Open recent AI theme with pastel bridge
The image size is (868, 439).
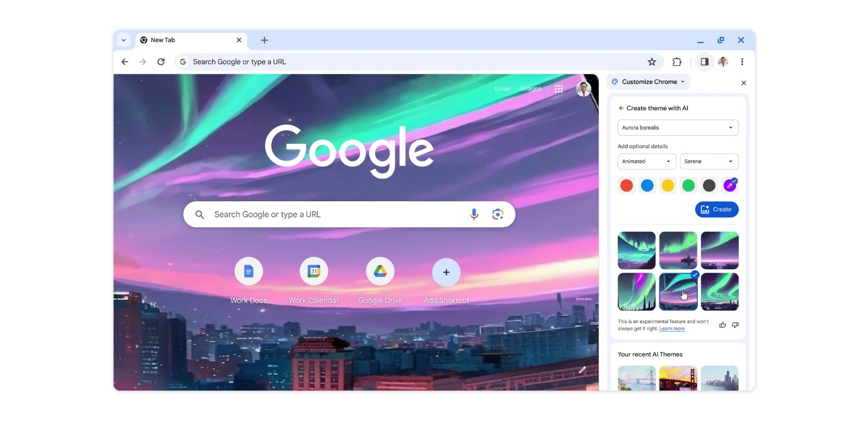tap(636, 378)
